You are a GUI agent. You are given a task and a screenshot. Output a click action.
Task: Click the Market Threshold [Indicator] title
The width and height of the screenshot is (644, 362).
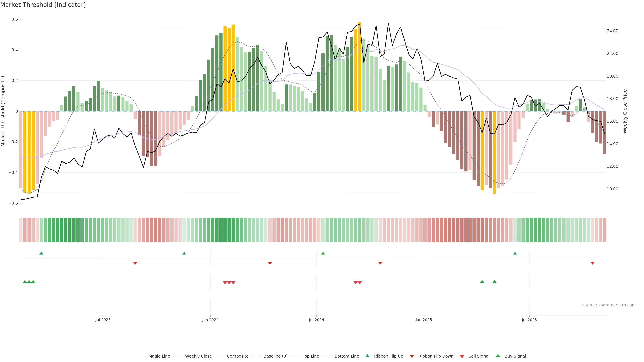tap(43, 5)
